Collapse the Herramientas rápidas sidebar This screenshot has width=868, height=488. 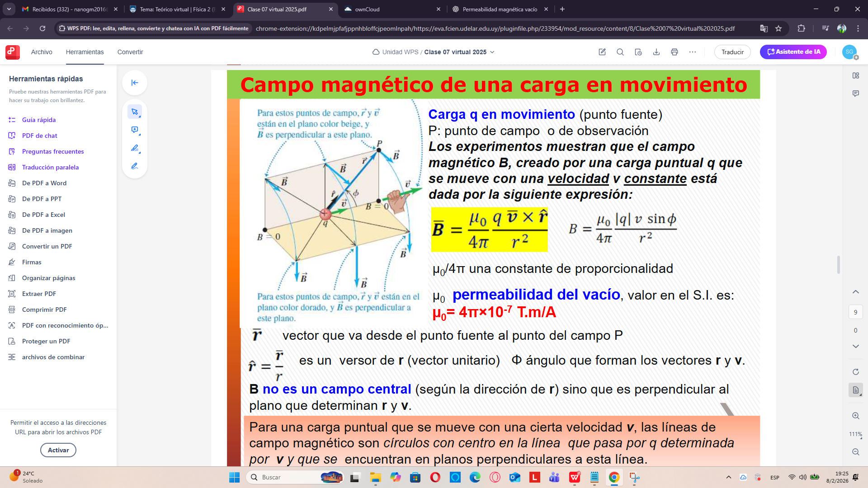point(134,83)
